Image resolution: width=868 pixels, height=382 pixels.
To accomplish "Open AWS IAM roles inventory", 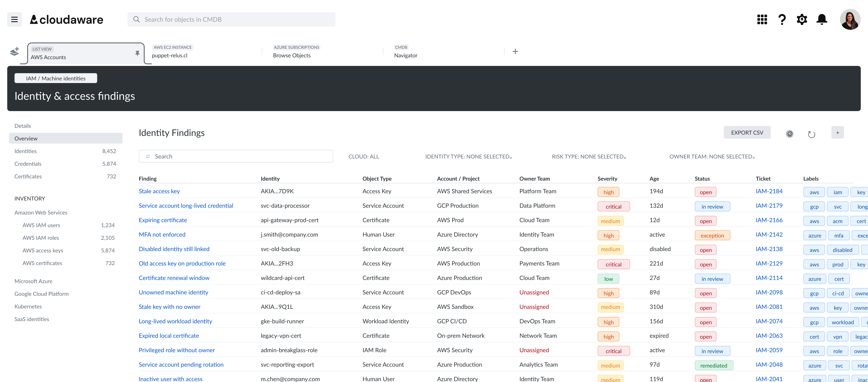I will [69, 238].
